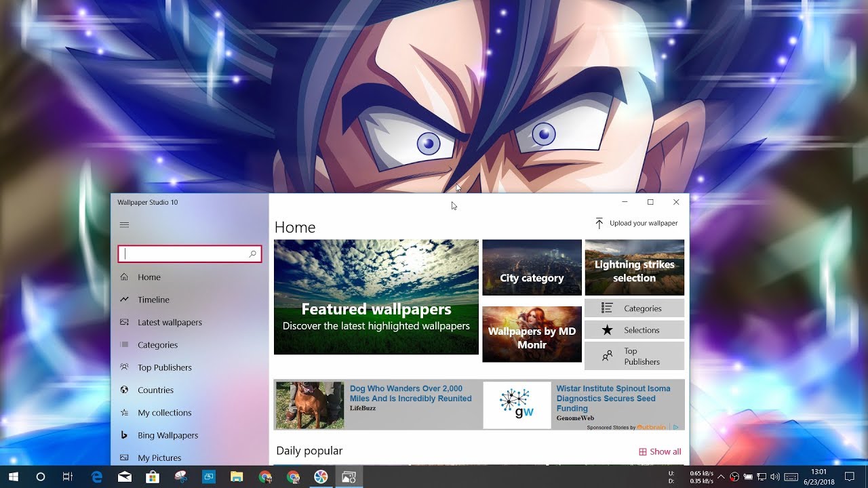Open Lightning strikes selection tile
This screenshot has height=488, width=868.
click(634, 268)
